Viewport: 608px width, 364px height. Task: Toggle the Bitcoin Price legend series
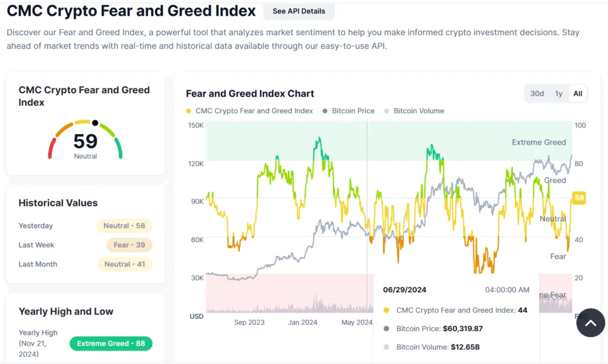[349, 111]
